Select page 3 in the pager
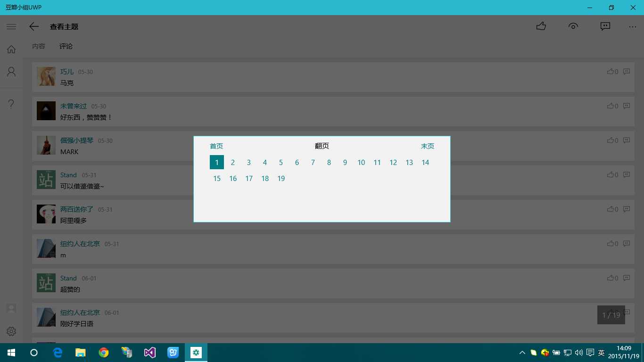The image size is (644, 362). pyautogui.click(x=249, y=162)
